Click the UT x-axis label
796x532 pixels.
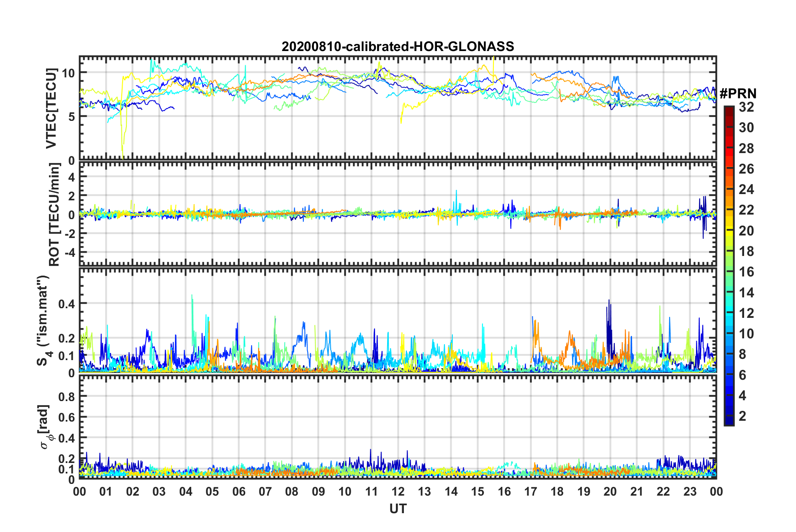coord(398,509)
